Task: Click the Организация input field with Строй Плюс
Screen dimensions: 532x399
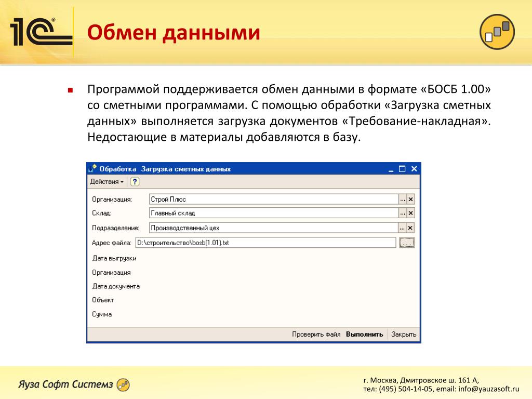Action: (x=274, y=199)
